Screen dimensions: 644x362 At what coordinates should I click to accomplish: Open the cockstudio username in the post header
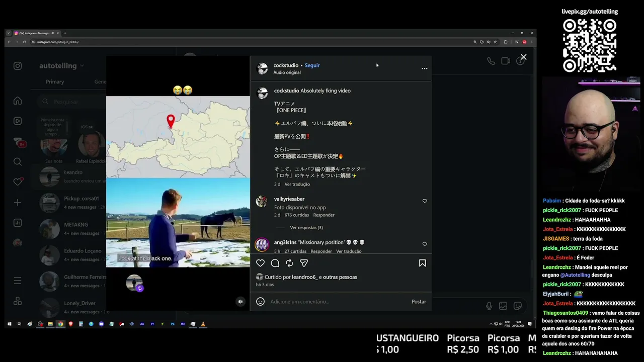[286, 65]
